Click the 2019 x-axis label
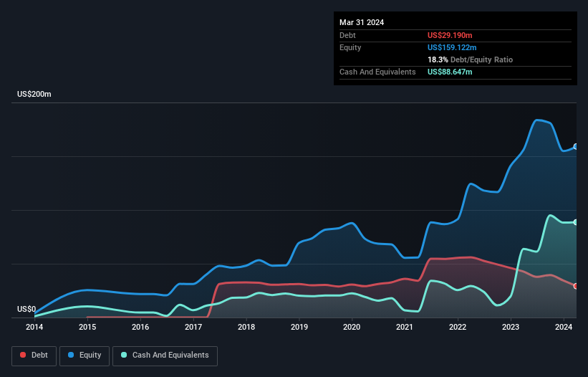588x377 pixels. [x=299, y=327]
